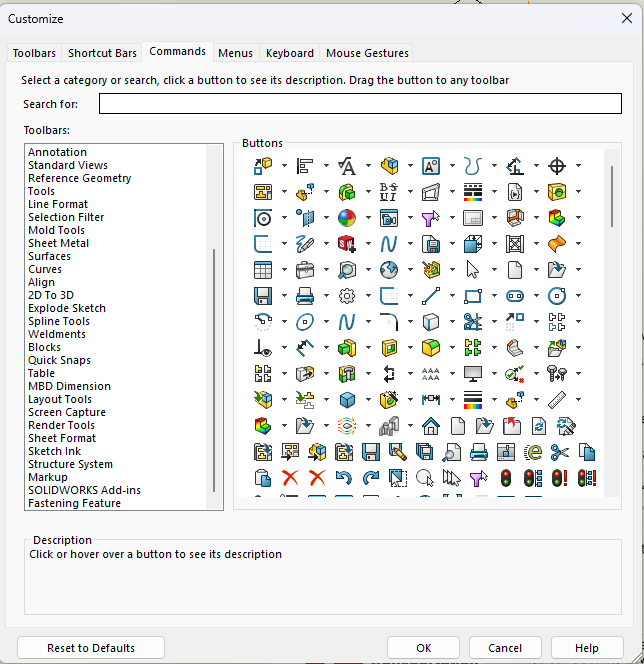Viewport: 644px width, 664px height.
Task: Click the Cancel button
Action: (x=505, y=648)
